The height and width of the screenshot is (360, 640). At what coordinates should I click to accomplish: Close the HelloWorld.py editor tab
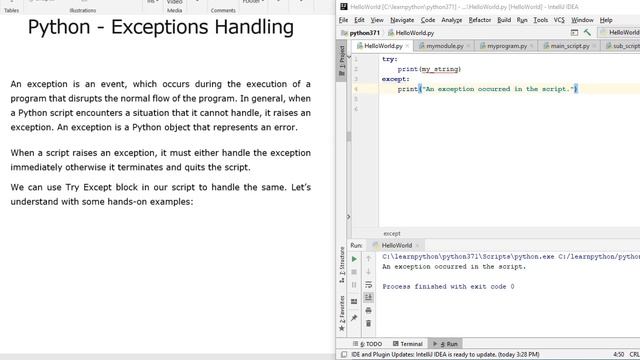tap(407, 46)
